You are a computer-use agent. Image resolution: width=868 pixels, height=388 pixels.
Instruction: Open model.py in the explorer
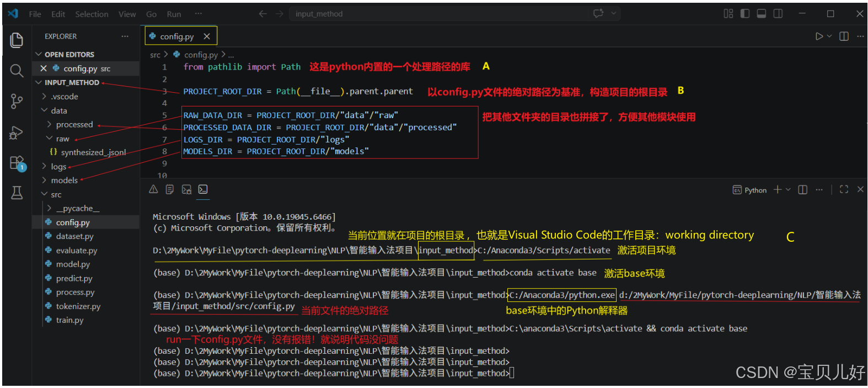(x=85, y=264)
